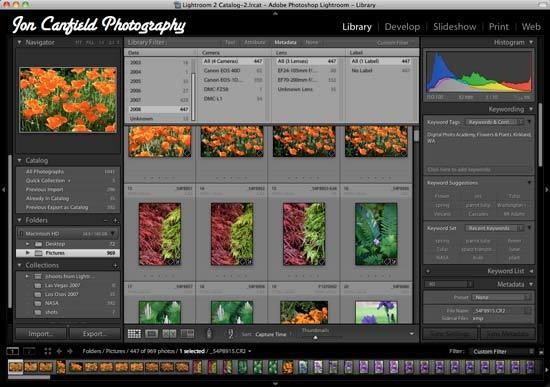Open the Develop module
Screen dimensions: 550x387
[402, 27]
